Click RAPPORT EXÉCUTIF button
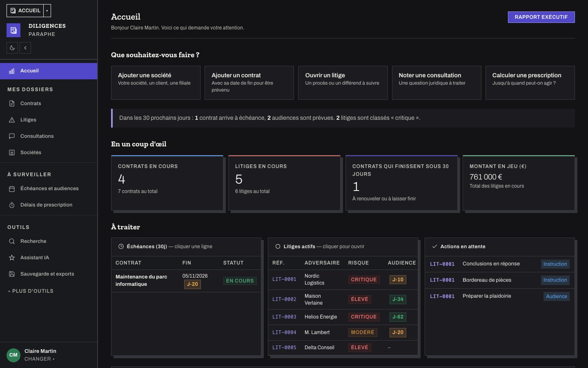The height and width of the screenshot is (368, 588). click(541, 17)
